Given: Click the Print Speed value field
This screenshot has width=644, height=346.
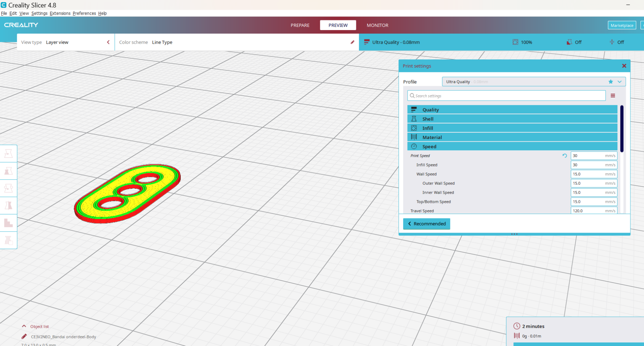Looking at the screenshot, I should tap(594, 156).
